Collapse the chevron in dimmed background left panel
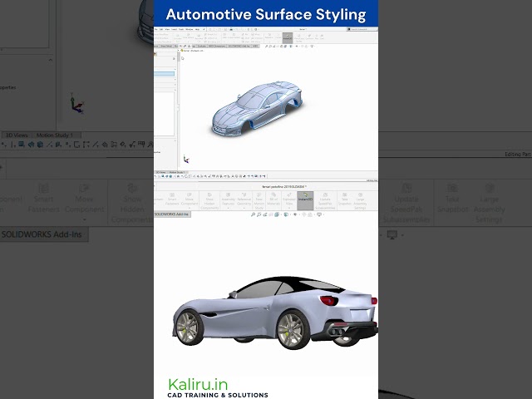The width and height of the screenshot is (532, 399). point(50,60)
